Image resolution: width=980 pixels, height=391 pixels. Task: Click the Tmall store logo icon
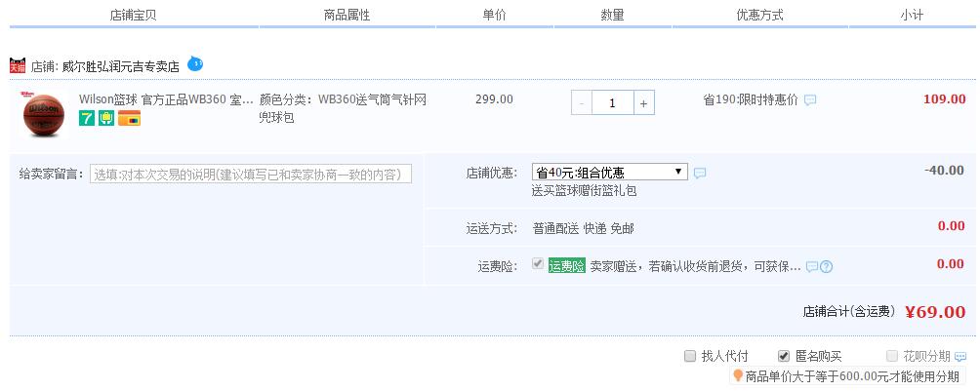point(18,65)
